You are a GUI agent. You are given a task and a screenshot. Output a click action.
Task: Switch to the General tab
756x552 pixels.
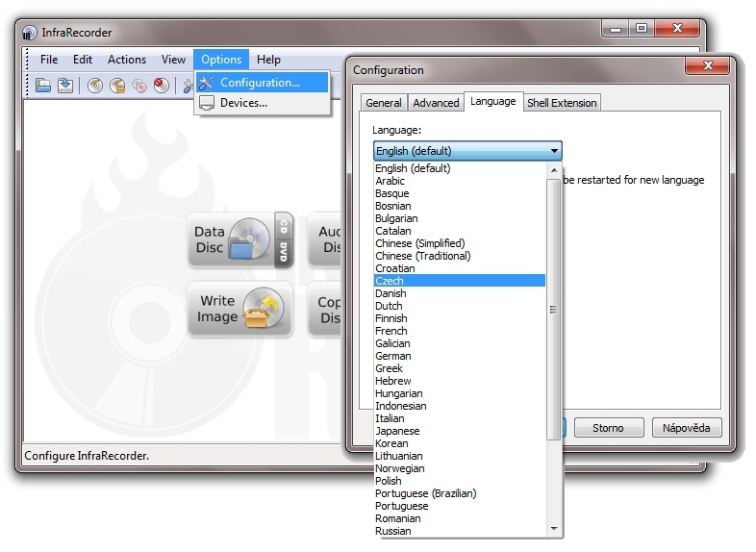tap(384, 103)
